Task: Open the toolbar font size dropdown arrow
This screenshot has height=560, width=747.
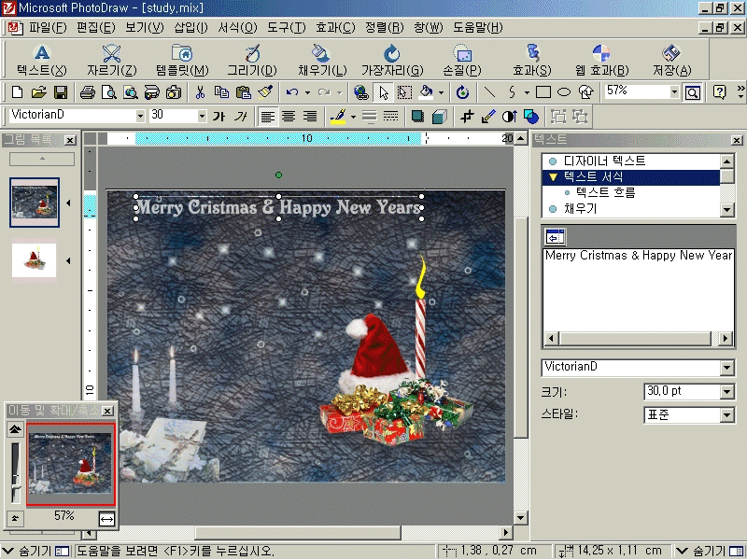Action: coord(202,116)
